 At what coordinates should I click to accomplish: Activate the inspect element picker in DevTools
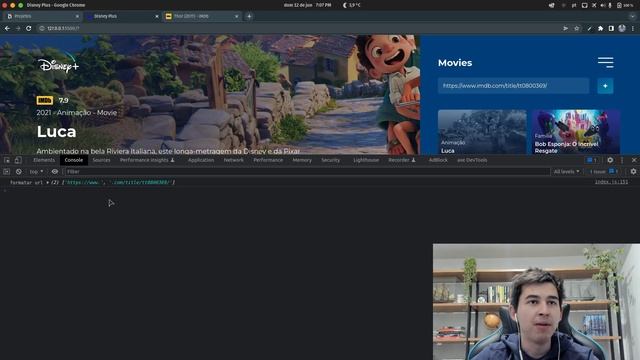click(x=7, y=160)
